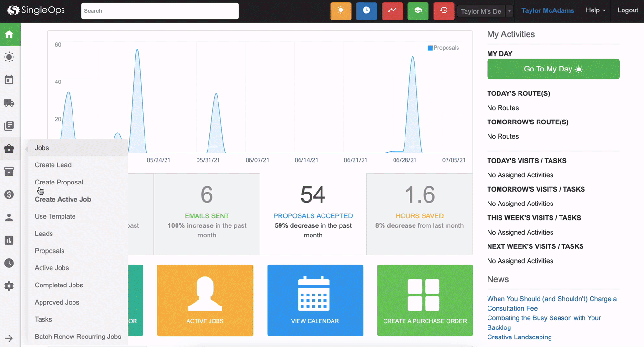Open the View Calendar tile
The width and height of the screenshot is (644, 347).
tap(315, 300)
